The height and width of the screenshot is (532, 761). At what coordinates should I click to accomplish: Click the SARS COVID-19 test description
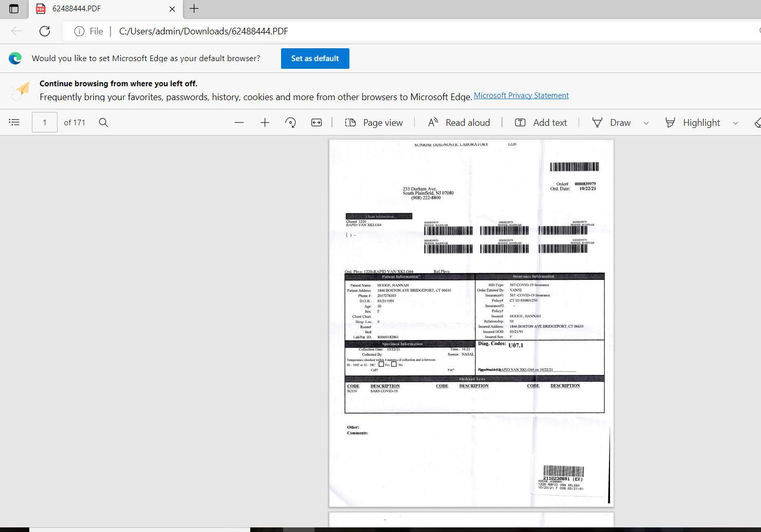point(384,391)
